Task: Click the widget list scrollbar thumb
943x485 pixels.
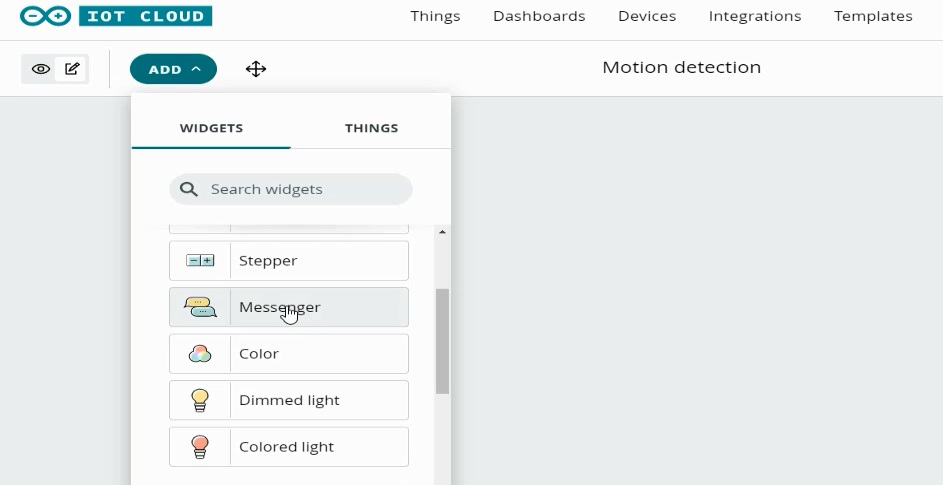Action: [x=443, y=341]
